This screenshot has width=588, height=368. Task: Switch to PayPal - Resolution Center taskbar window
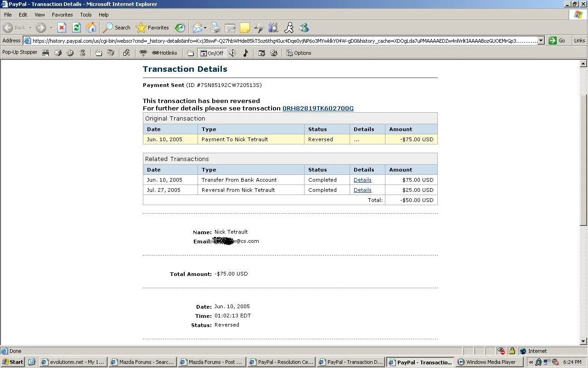pos(281,362)
